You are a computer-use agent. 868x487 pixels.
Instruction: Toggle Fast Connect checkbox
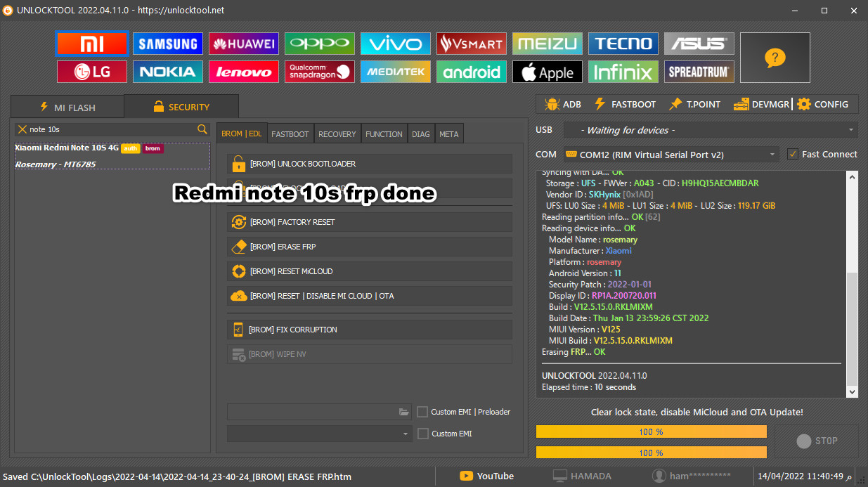793,154
